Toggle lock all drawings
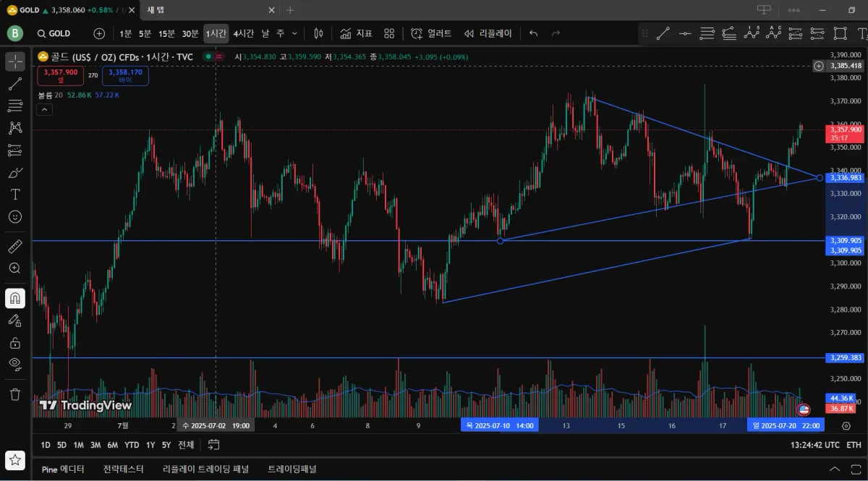Viewport: 868px width, 481px height. [x=14, y=342]
